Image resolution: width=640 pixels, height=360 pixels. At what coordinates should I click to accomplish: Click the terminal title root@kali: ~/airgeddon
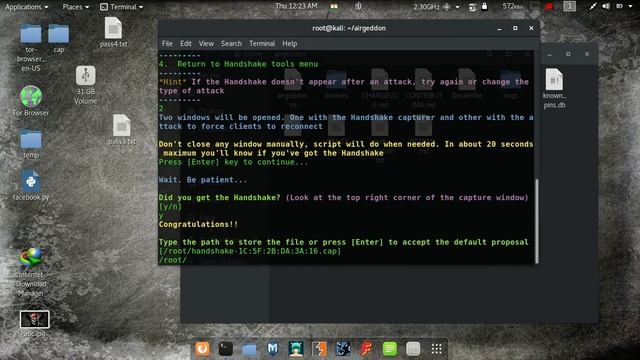click(349, 28)
